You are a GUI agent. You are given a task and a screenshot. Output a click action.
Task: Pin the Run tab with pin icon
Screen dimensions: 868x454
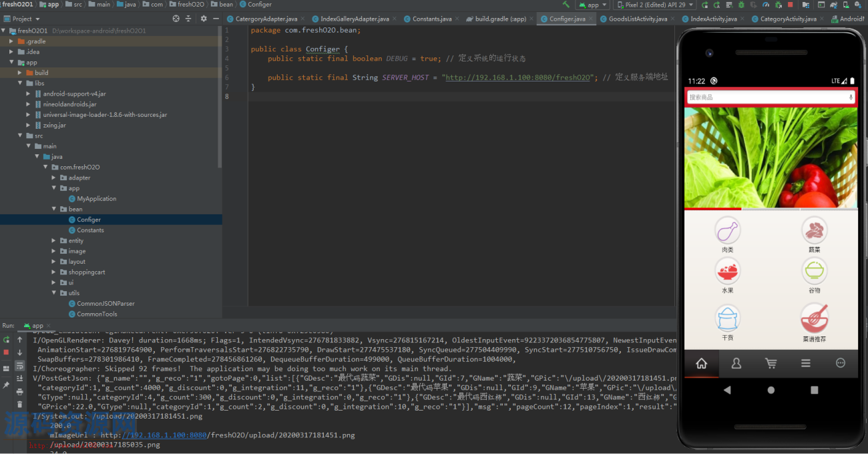(x=6, y=385)
